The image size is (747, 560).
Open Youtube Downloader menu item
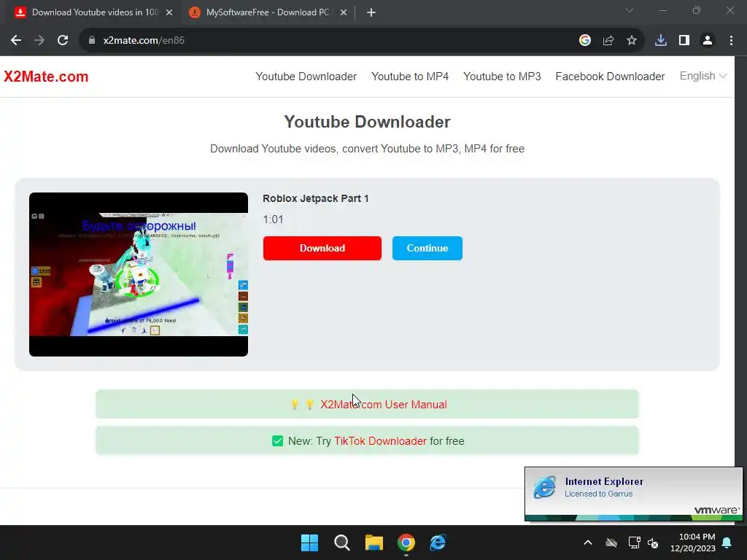(306, 77)
